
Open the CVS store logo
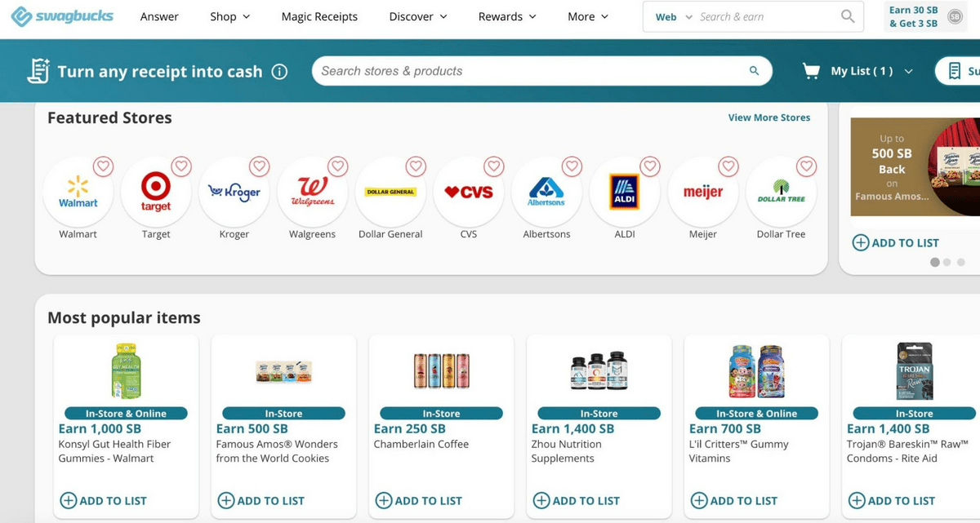coord(469,193)
